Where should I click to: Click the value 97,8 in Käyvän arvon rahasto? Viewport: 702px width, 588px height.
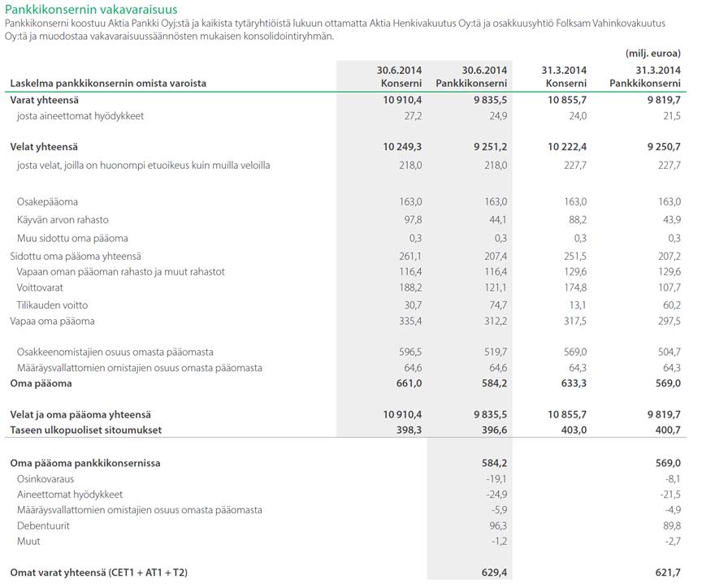412,220
